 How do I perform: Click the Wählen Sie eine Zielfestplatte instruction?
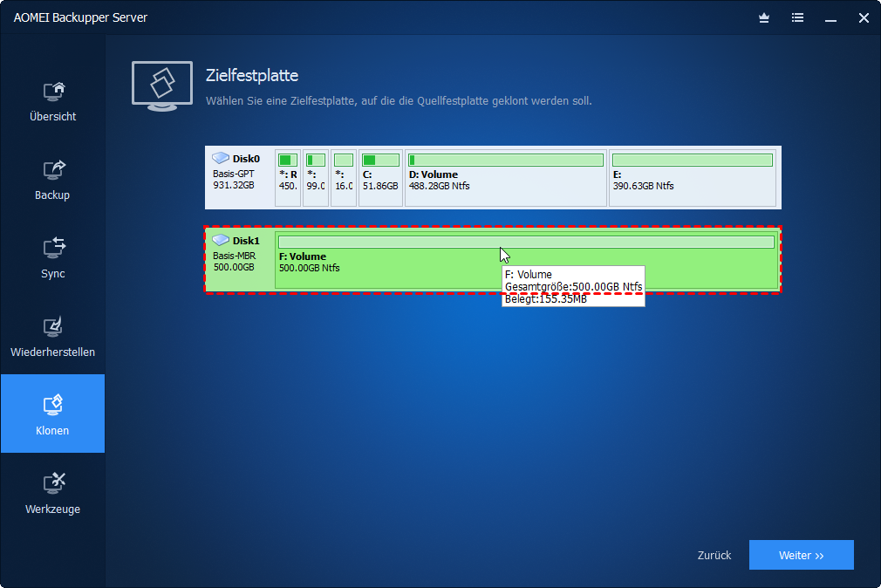(x=399, y=101)
